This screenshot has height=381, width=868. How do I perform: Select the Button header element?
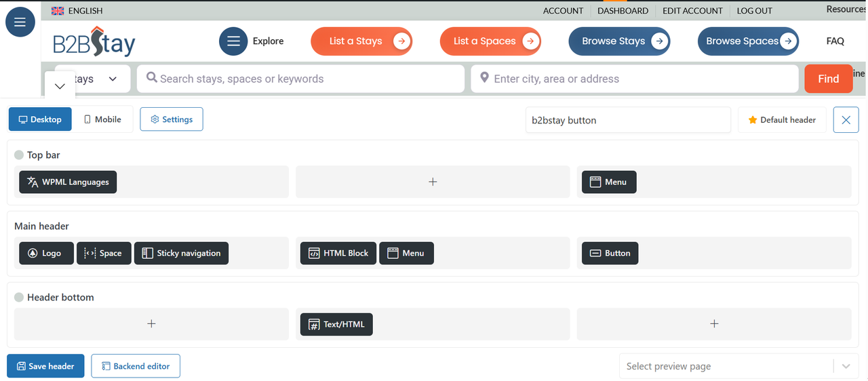(x=610, y=253)
